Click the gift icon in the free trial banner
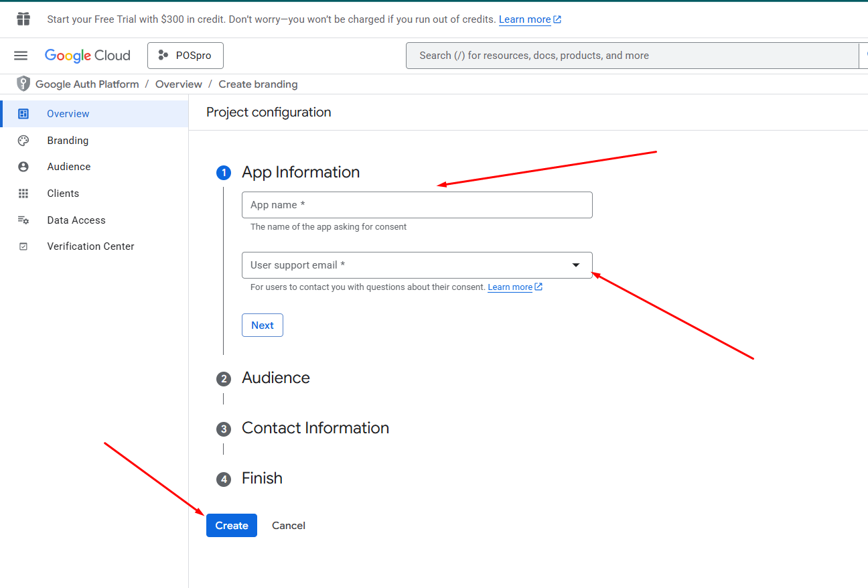 point(23,19)
